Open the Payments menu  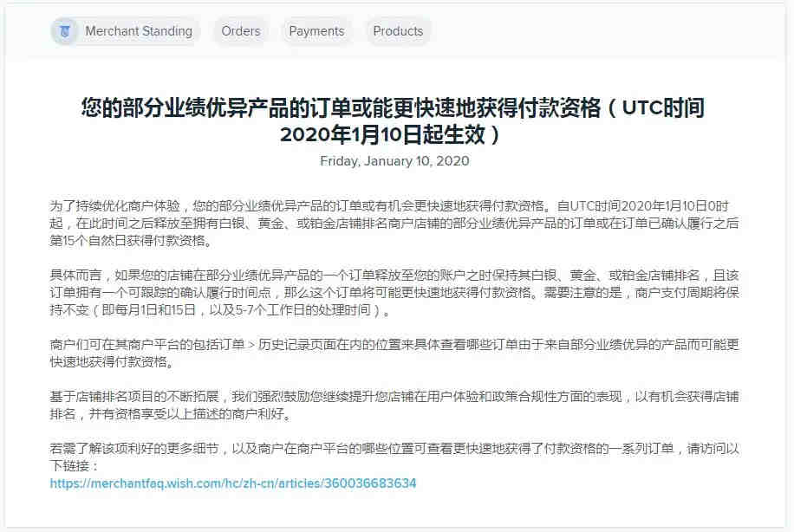[316, 31]
